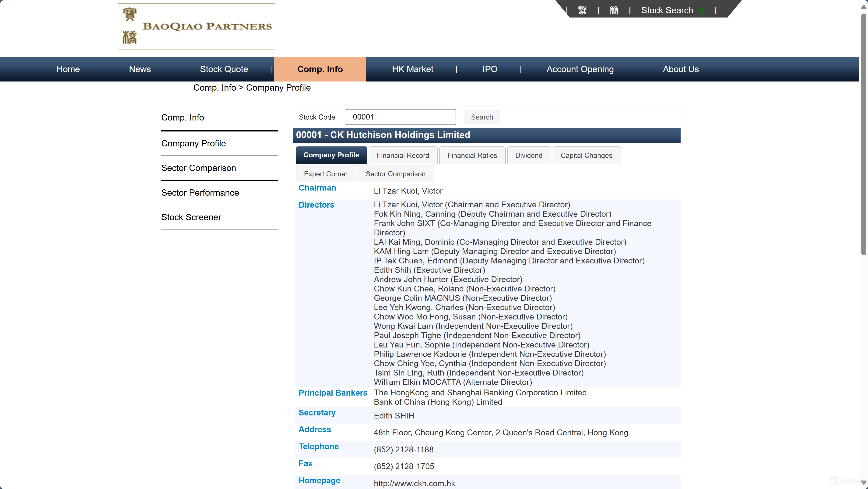Open Stock Quote section icon

point(224,69)
